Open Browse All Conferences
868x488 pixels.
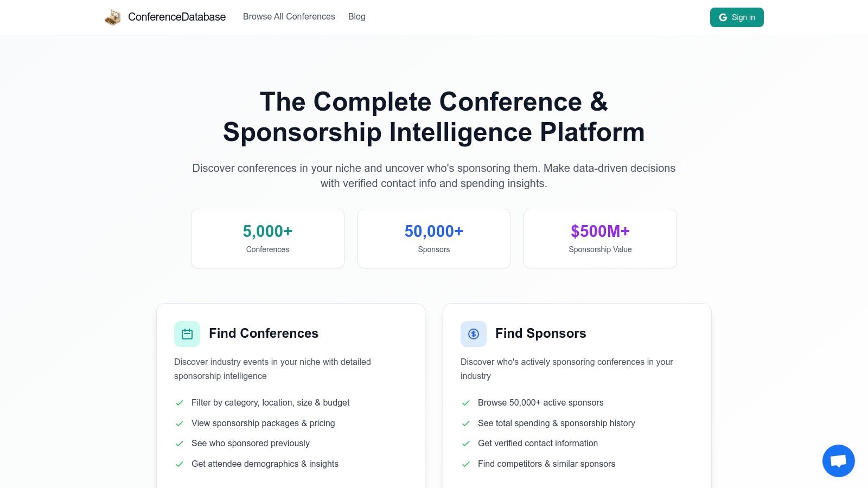(x=289, y=17)
